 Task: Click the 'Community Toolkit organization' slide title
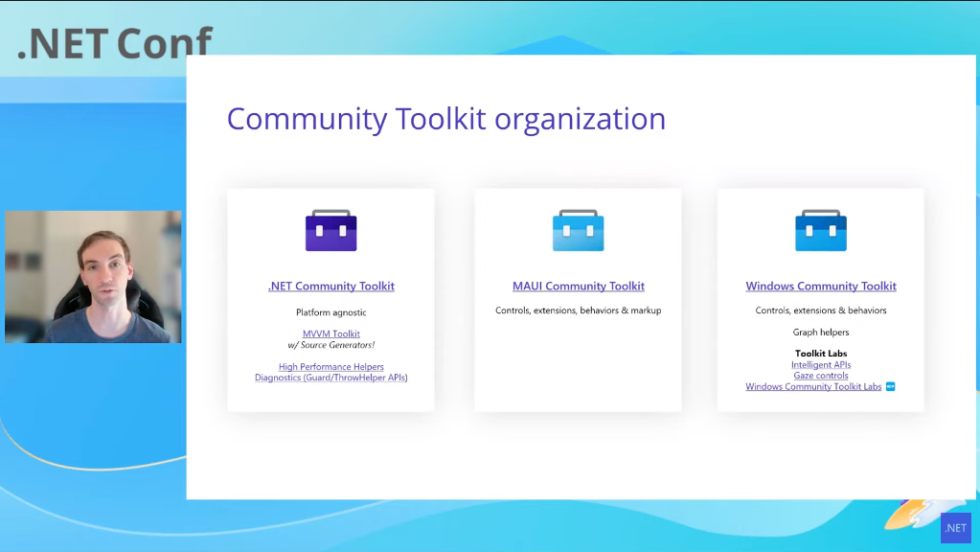[x=446, y=119]
